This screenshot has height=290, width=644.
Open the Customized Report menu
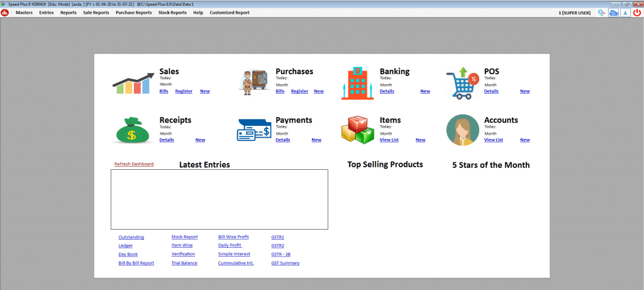click(x=229, y=13)
